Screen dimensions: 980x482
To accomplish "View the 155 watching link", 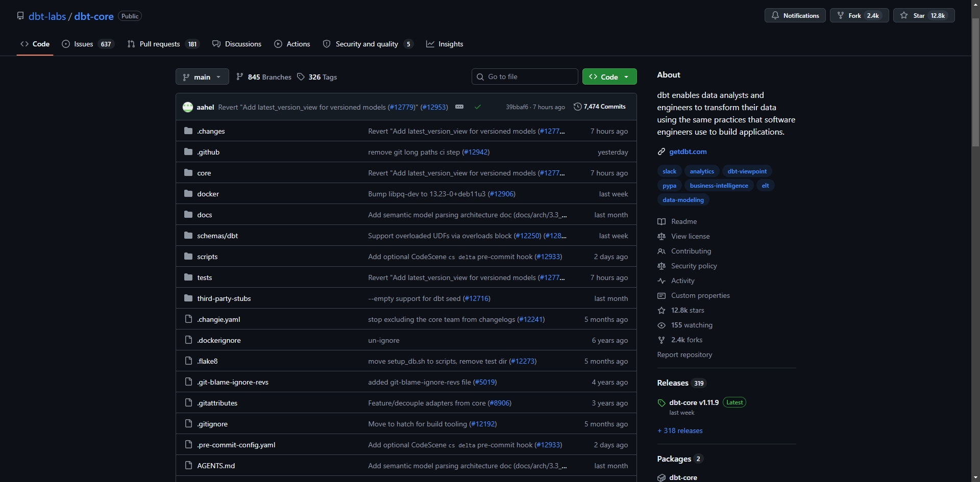I will click(x=685, y=325).
